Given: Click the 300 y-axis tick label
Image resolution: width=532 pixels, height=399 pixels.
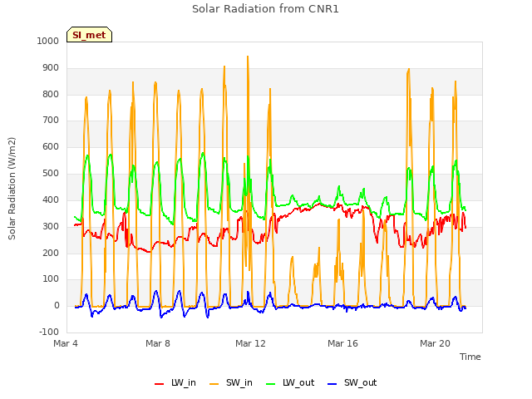Looking at the screenshot, I should tap(51, 226).
